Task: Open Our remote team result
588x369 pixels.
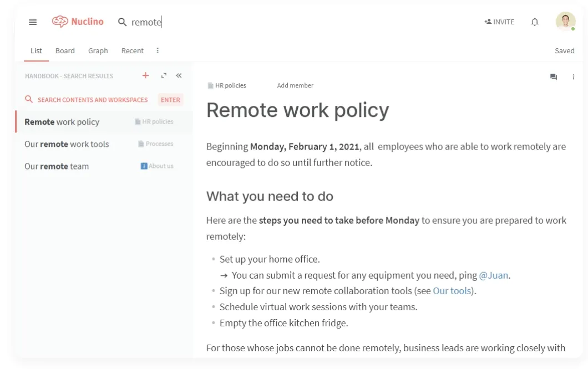Action: coord(104,166)
